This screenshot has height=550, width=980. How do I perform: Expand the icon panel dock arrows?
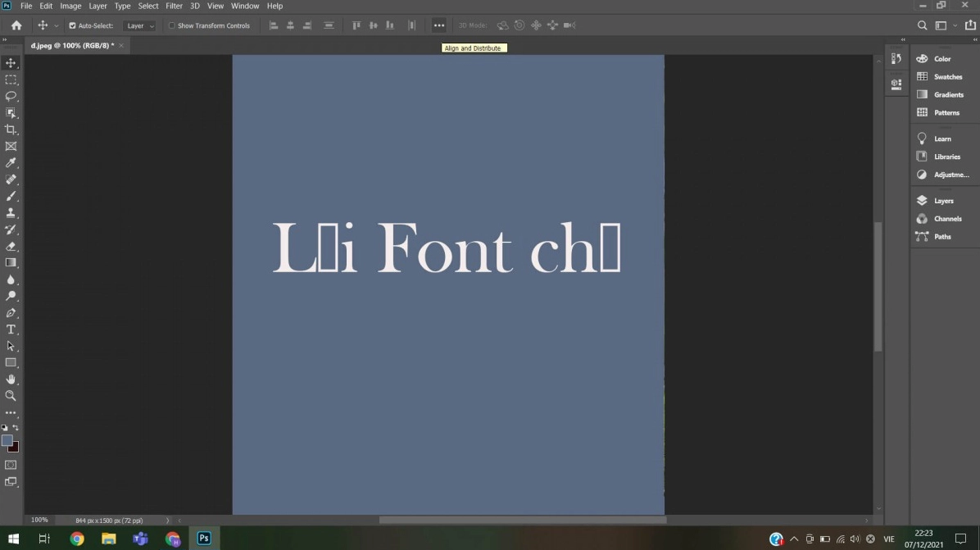click(902, 39)
